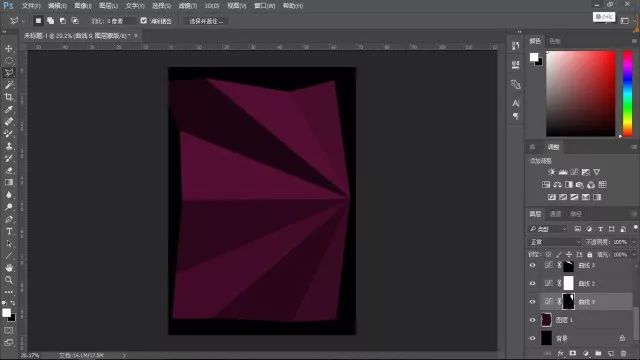The image size is (640, 360).
Task: Hide the 曲线 2 layer
Action: point(532,283)
